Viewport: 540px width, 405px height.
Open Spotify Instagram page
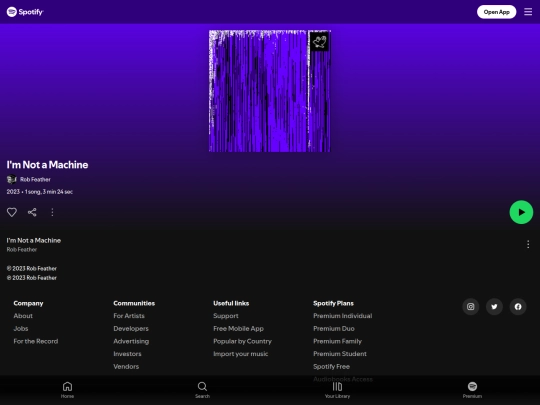pos(470,307)
